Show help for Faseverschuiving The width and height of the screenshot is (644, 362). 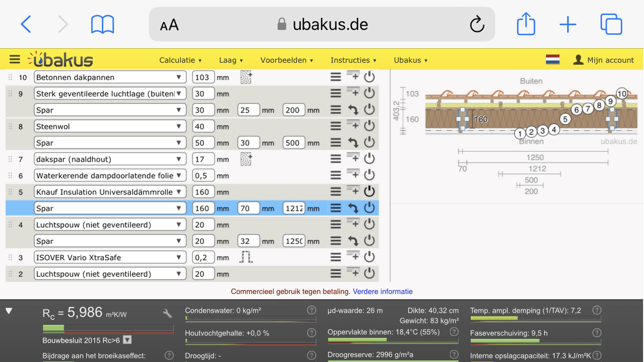click(x=597, y=333)
